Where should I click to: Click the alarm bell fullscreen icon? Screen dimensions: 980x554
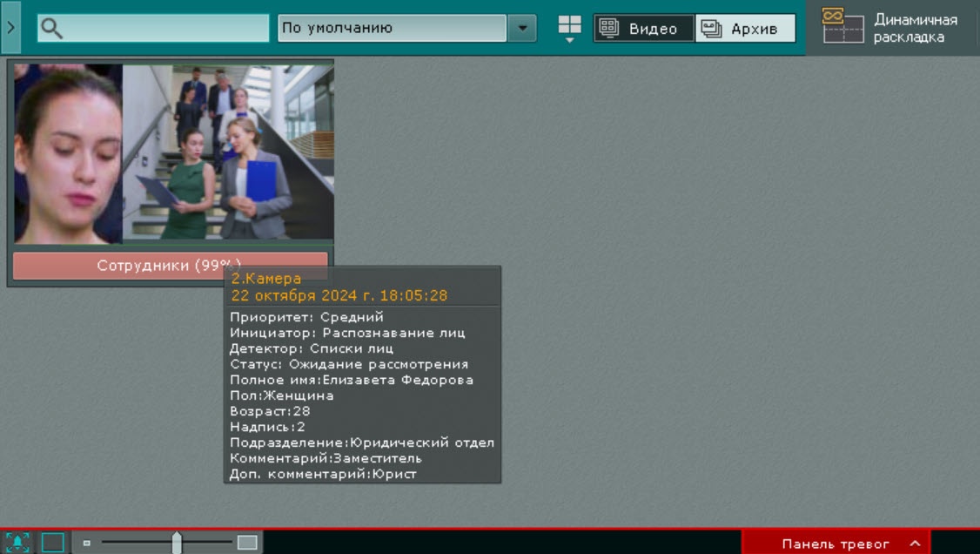point(17,543)
